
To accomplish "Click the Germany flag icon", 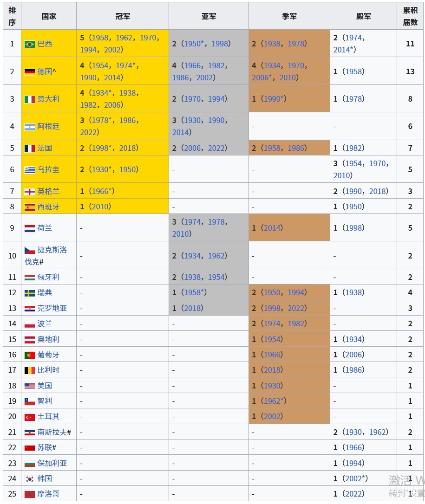I will pos(30,71).
